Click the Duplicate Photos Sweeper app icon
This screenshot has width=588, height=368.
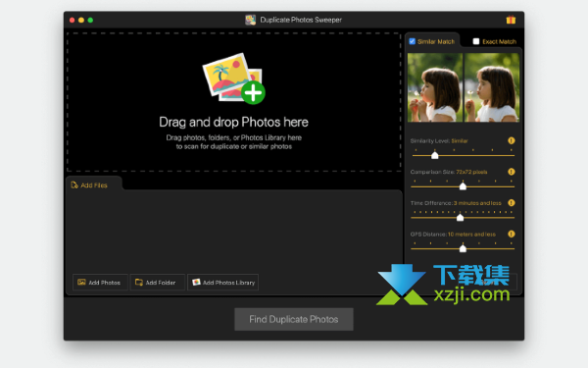click(x=251, y=20)
